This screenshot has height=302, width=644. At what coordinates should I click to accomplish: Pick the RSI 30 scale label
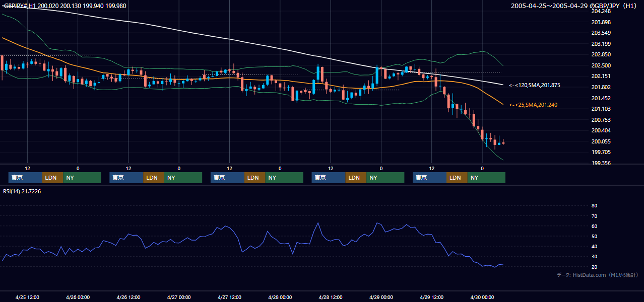point(594,257)
